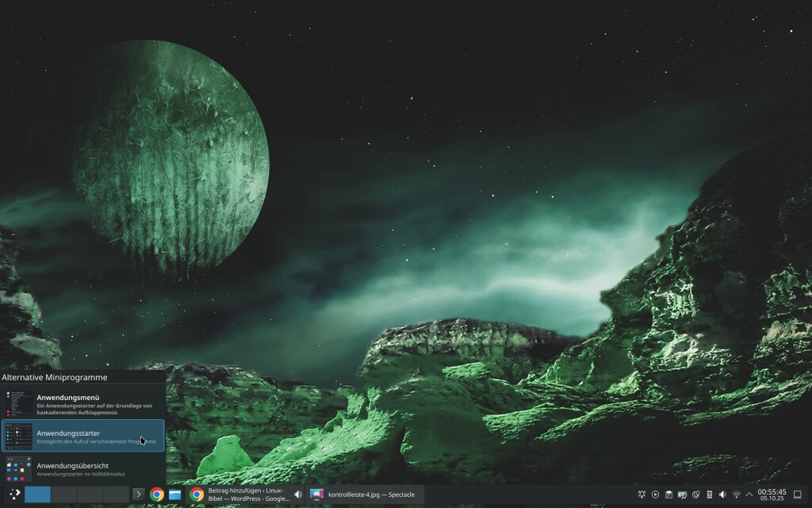Pick Anwendungsübersicht fullscreen launcher option
The image size is (812, 508).
pyautogui.click(x=82, y=468)
